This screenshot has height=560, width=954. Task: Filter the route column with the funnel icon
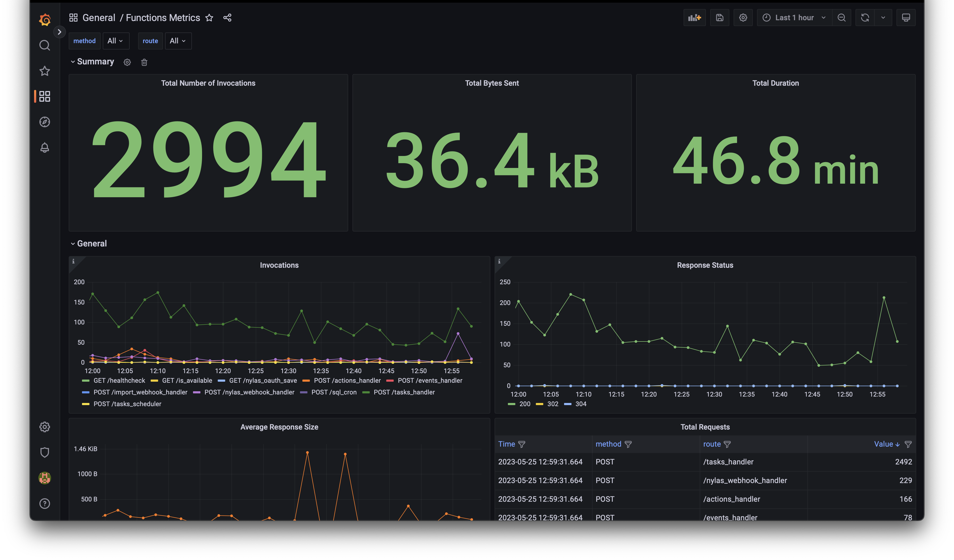pyautogui.click(x=727, y=444)
